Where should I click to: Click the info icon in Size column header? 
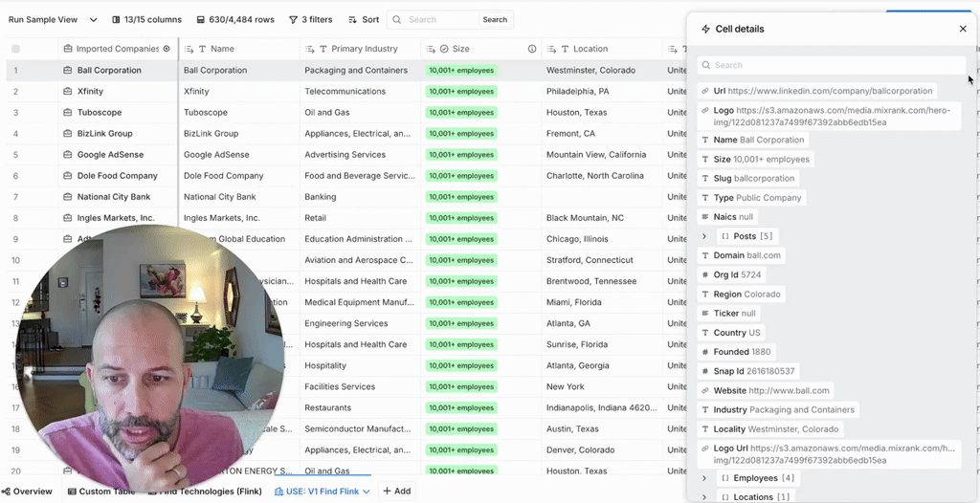(x=532, y=49)
